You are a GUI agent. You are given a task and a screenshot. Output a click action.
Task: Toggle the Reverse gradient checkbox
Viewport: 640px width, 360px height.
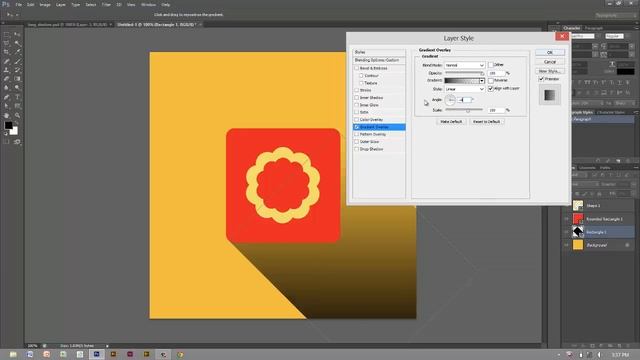point(491,80)
